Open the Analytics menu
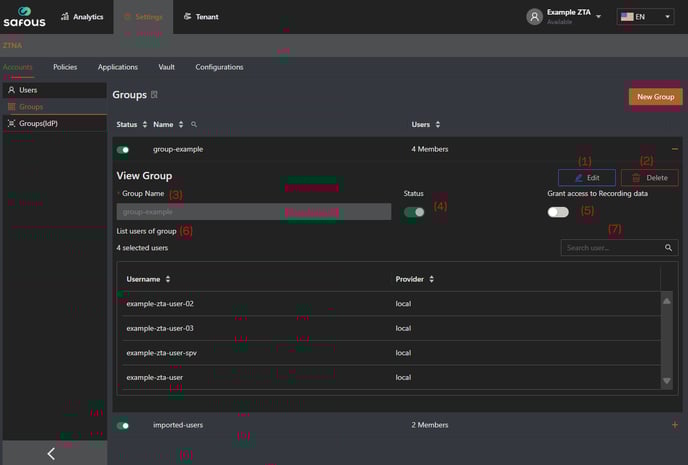 (81, 17)
